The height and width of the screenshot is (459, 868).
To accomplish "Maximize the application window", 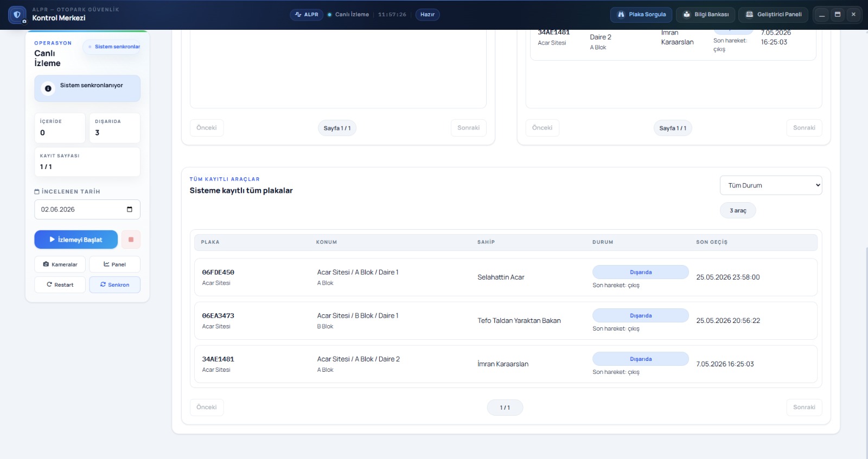I will [x=838, y=15].
